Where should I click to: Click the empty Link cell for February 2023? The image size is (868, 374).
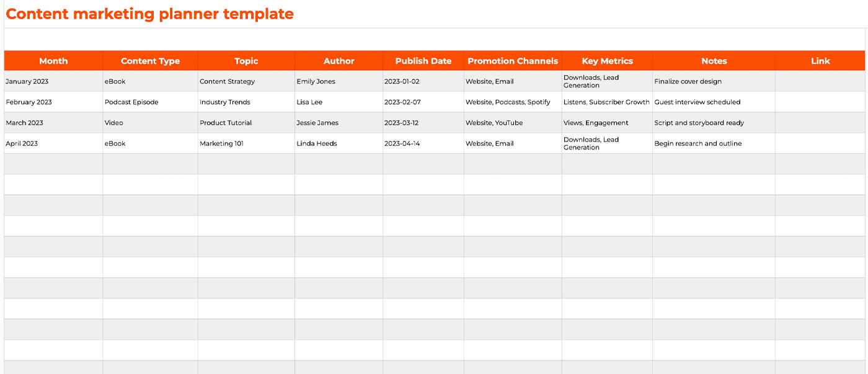[820, 102]
